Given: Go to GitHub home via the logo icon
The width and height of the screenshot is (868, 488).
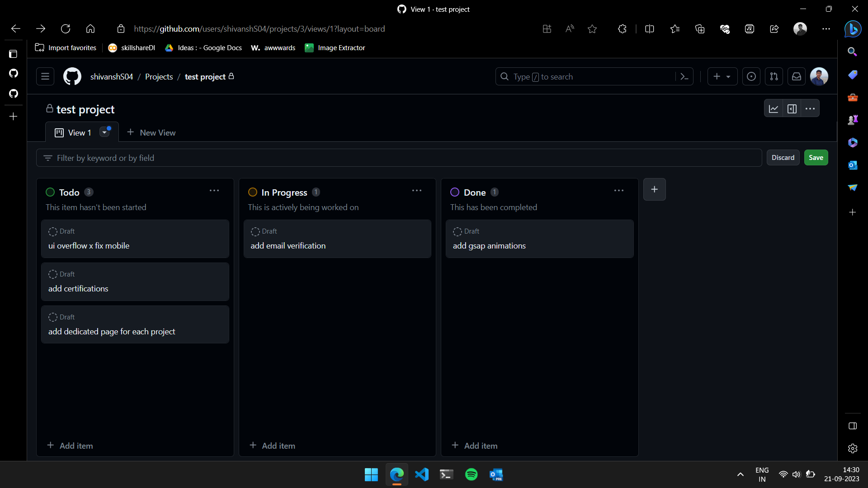Looking at the screenshot, I should [72, 76].
